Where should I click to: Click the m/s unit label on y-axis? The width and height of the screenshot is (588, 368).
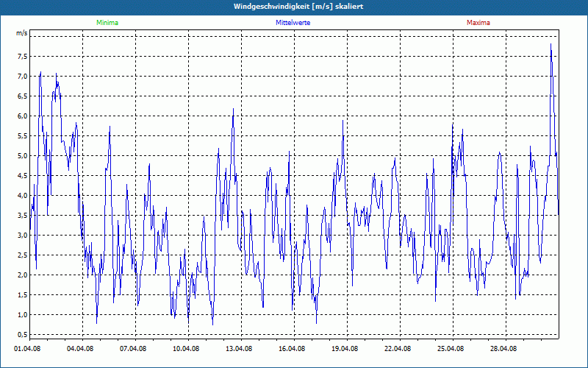21,33
